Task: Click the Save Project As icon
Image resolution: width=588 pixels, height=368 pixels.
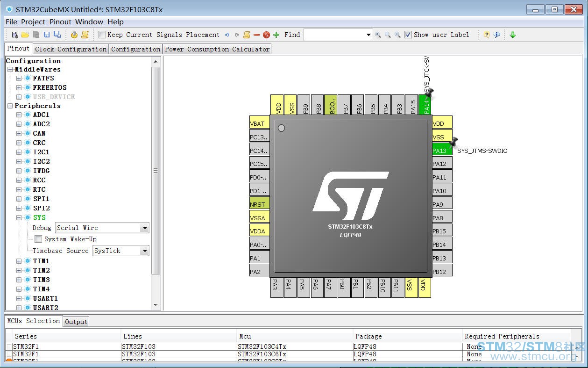Action: [x=57, y=35]
